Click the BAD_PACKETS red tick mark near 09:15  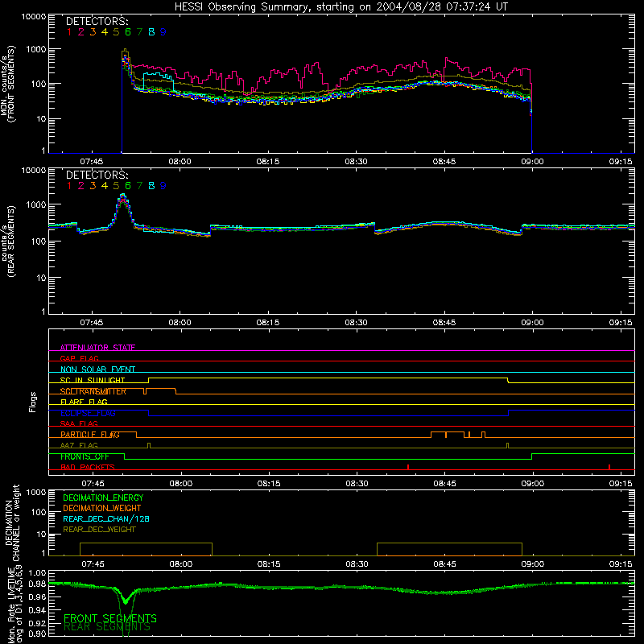(609, 467)
